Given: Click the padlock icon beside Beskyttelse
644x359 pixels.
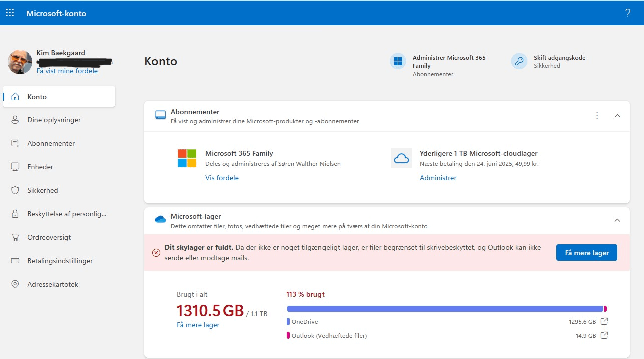Looking at the screenshot, I should (x=15, y=214).
